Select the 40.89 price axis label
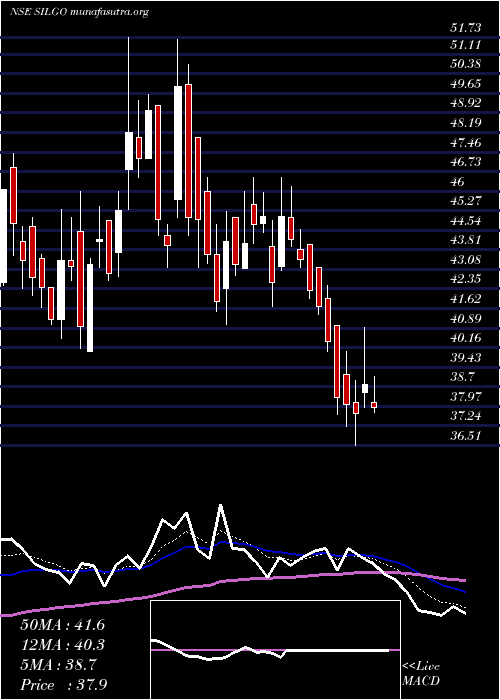500x700 pixels. pos(466,319)
